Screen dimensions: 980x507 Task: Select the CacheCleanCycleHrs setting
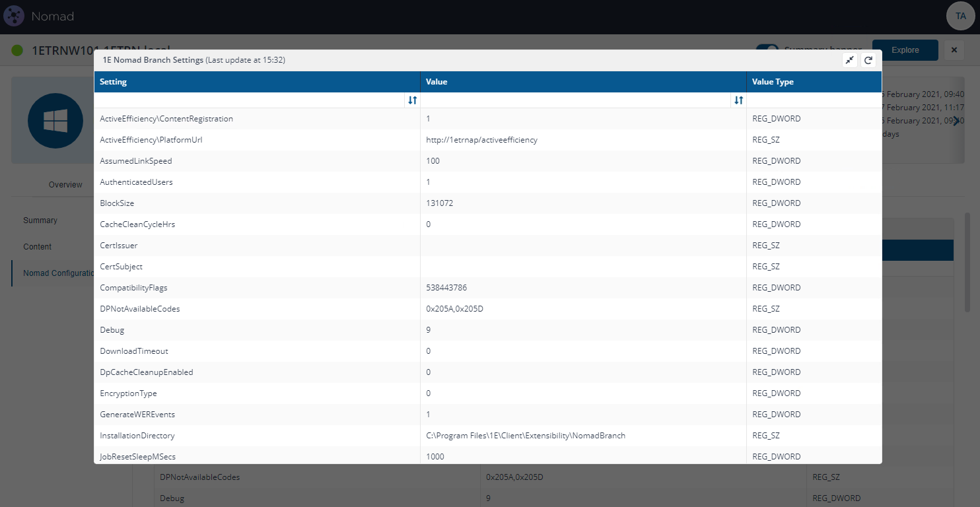137,224
